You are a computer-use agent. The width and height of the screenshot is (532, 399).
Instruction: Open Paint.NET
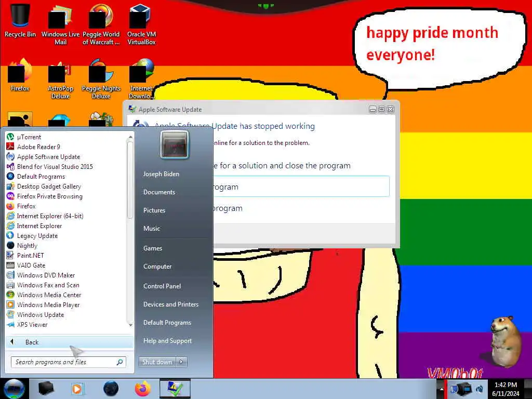point(30,256)
